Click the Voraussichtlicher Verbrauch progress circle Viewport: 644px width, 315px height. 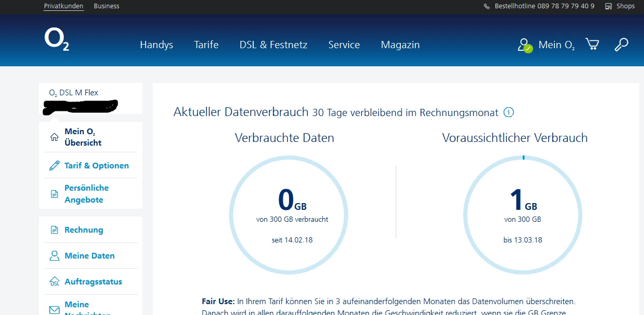click(x=523, y=215)
